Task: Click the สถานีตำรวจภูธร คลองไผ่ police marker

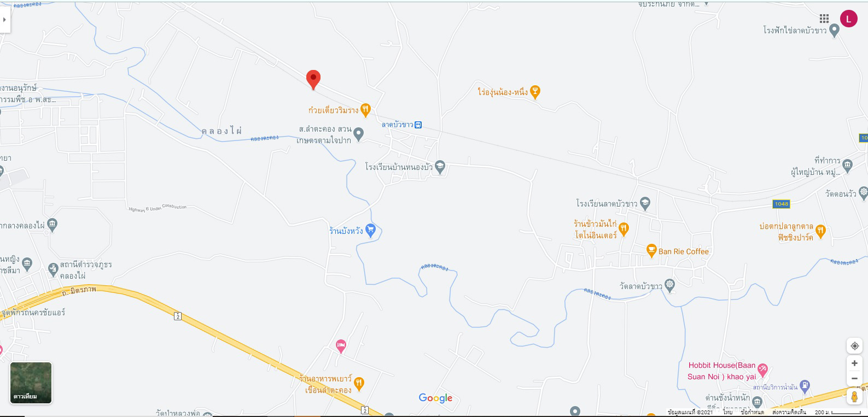Action: tap(53, 268)
